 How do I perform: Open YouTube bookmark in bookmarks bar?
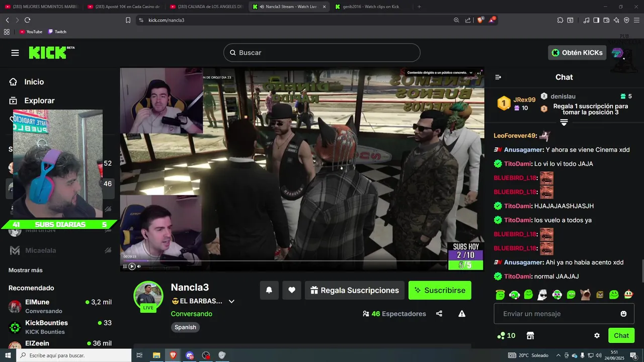coord(31,32)
